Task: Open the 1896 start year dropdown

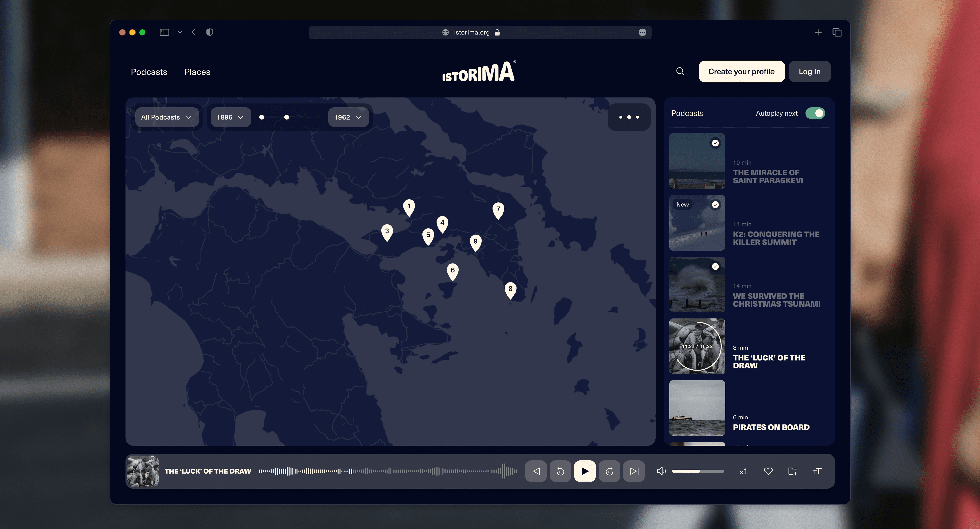Action: (230, 117)
